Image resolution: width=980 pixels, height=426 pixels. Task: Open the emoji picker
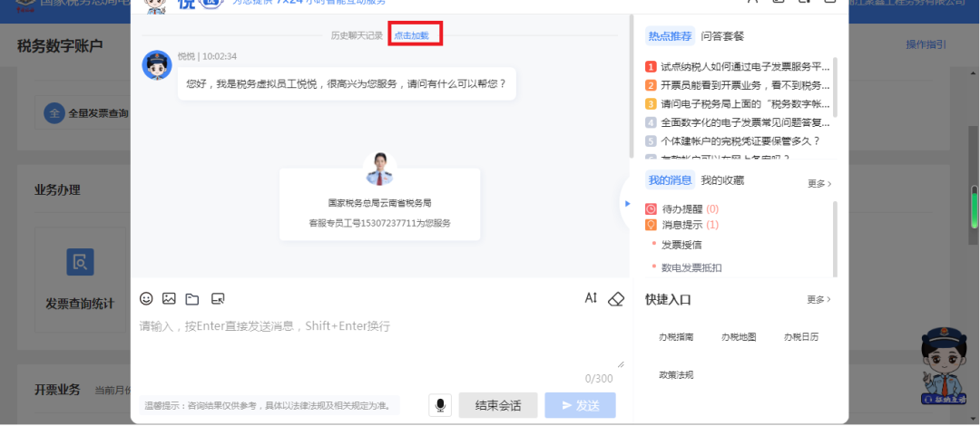pyautogui.click(x=146, y=298)
